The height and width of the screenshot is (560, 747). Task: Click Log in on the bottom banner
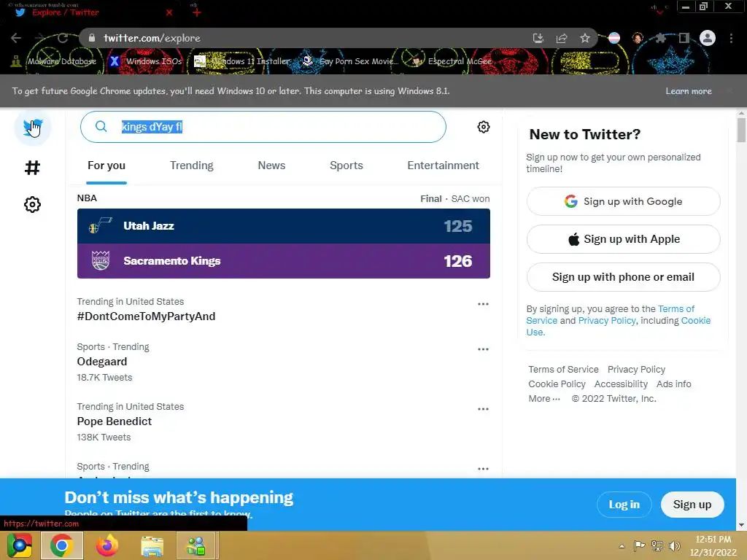point(624,505)
